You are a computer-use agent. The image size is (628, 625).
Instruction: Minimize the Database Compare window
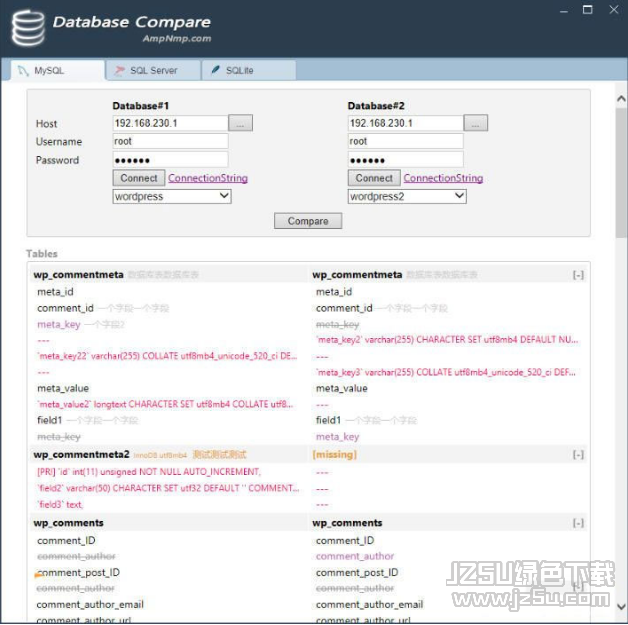(x=564, y=10)
